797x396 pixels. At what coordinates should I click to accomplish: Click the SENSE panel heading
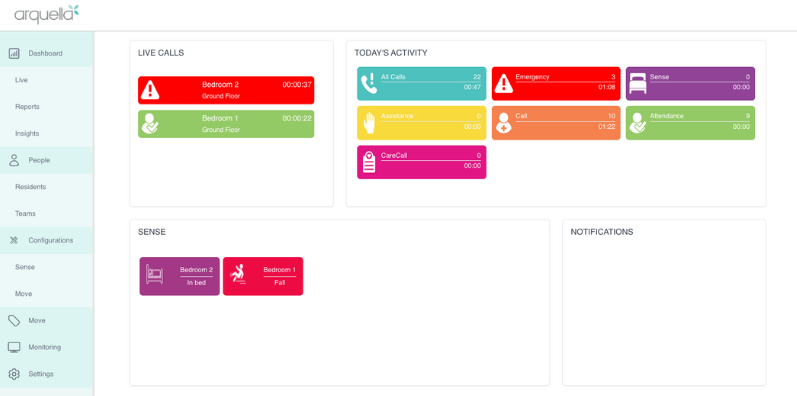point(151,232)
